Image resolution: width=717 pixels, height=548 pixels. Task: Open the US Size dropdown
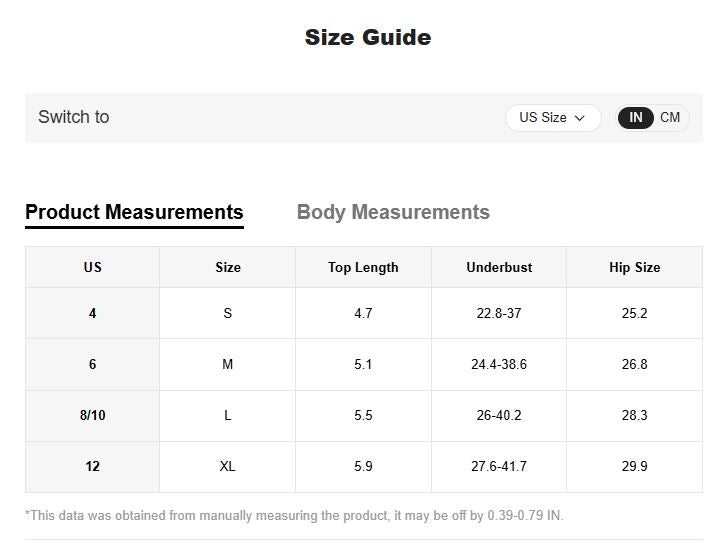tap(553, 118)
